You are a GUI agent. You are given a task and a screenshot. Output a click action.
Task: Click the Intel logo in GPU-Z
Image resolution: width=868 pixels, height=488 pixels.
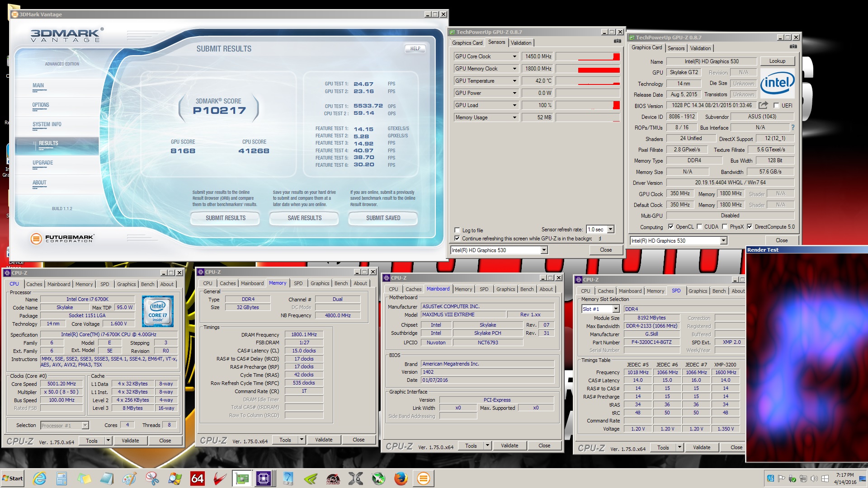coord(777,83)
